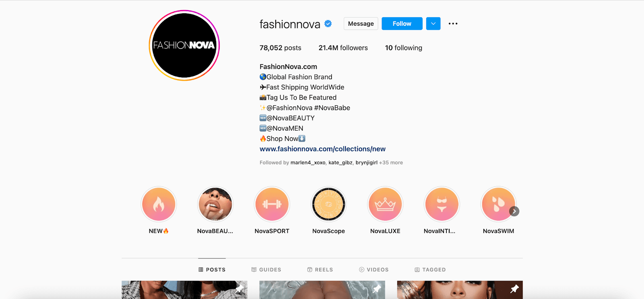Open the three-dots more options menu

[x=453, y=24]
